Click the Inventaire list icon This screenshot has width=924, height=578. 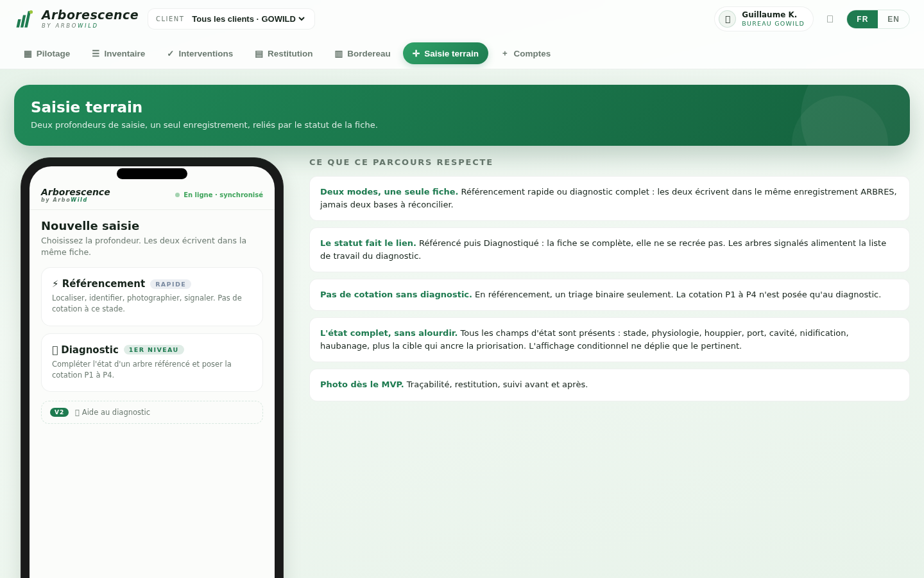click(x=96, y=54)
